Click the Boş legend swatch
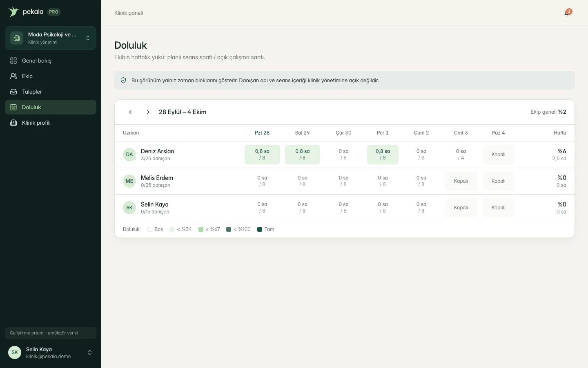 click(x=150, y=229)
